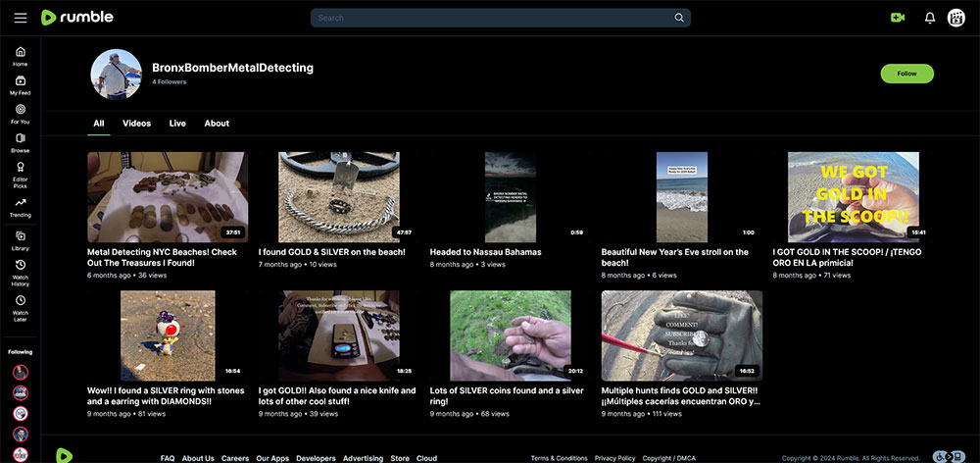Click the Rumble logo

click(76, 18)
